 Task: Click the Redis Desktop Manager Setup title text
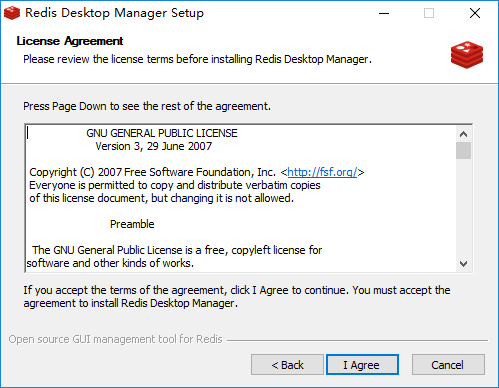(x=114, y=13)
